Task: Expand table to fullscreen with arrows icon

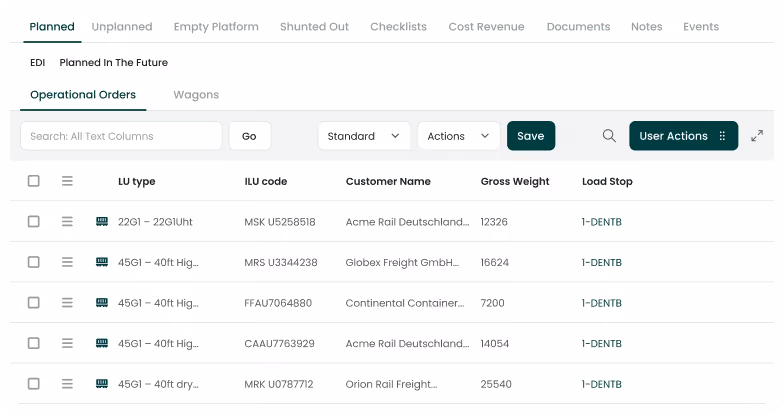Action: (x=757, y=136)
